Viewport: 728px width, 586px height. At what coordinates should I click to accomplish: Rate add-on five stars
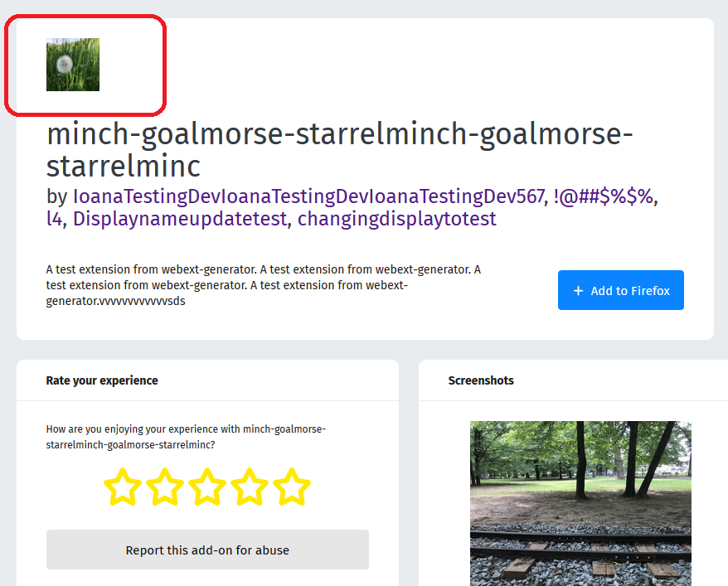(x=292, y=487)
